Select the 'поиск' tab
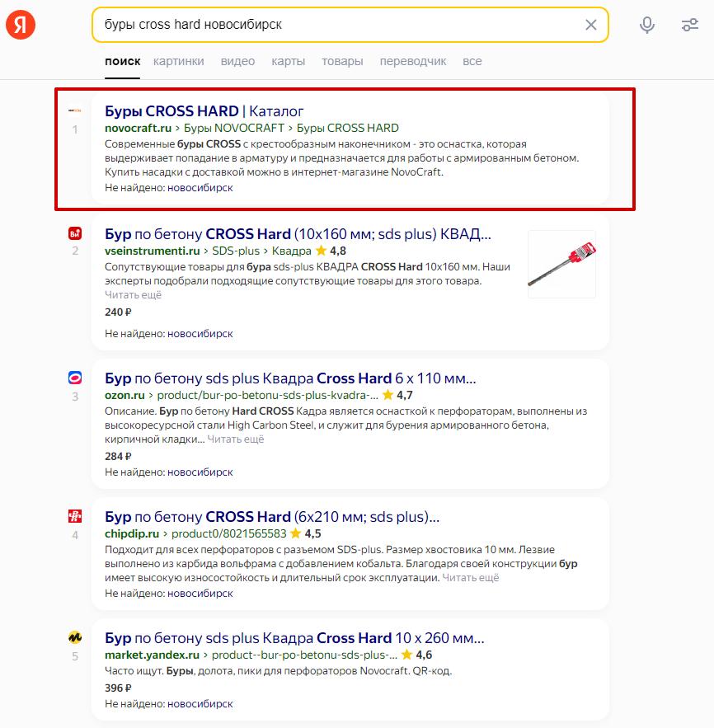This screenshot has width=714, height=728. pyautogui.click(x=123, y=61)
